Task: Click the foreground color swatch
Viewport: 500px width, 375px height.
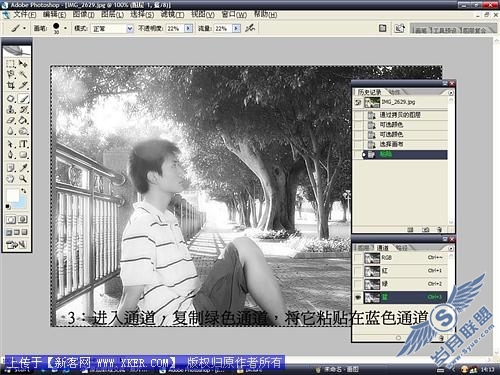Action: coord(13,195)
